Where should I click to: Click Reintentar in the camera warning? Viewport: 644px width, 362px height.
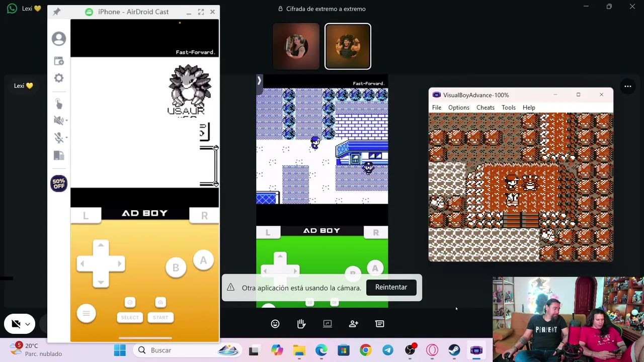pyautogui.click(x=391, y=287)
